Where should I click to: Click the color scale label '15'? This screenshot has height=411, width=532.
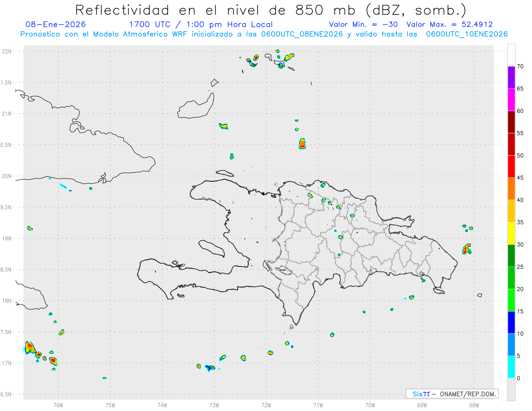(x=520, y=311)
